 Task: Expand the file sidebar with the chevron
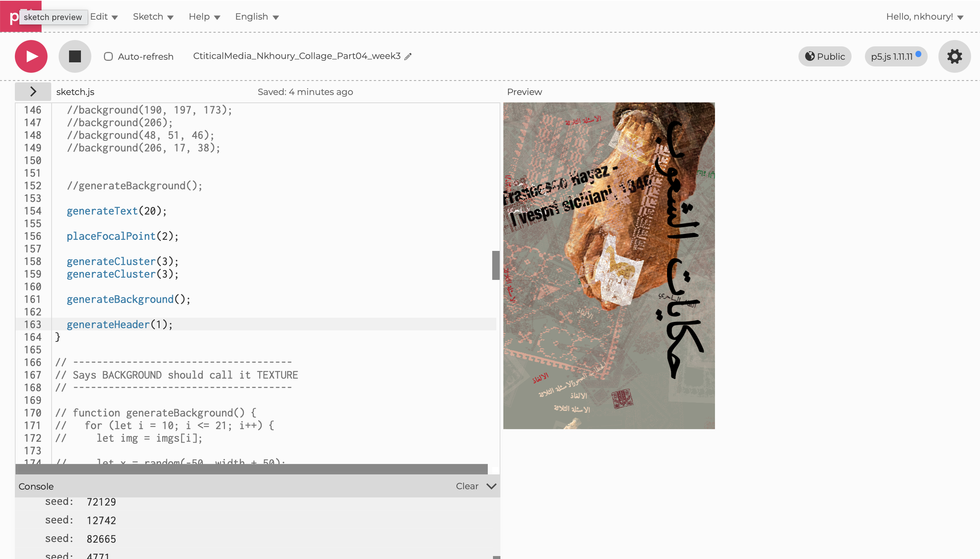(33, 92)
